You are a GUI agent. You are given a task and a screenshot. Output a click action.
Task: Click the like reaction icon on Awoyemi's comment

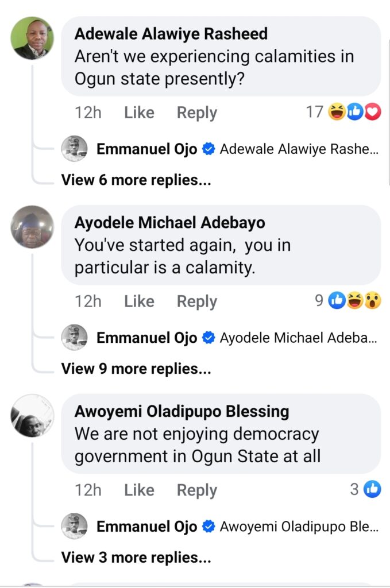click(x=372, y=489)
